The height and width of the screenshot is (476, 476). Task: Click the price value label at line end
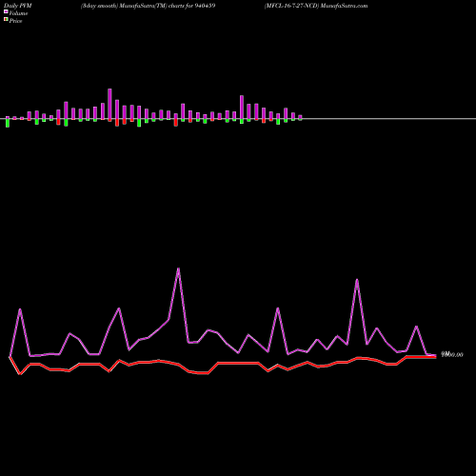[x=452, y=354]
